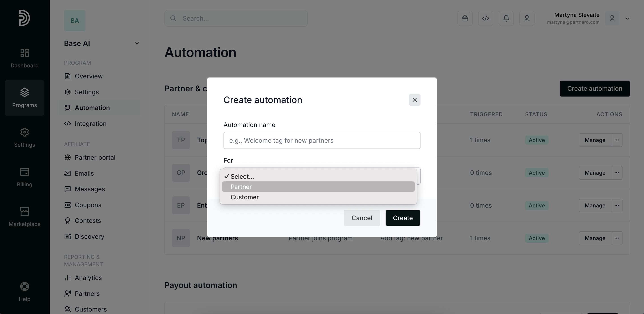Cancel the automation creation dialog
Image resolution: width=644 pixels, height=314 pixels.
coord(361,218)
